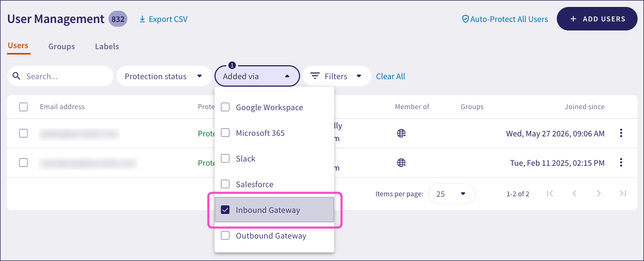
Task: Switch to the Groups tab
Action: click(62, 47)
